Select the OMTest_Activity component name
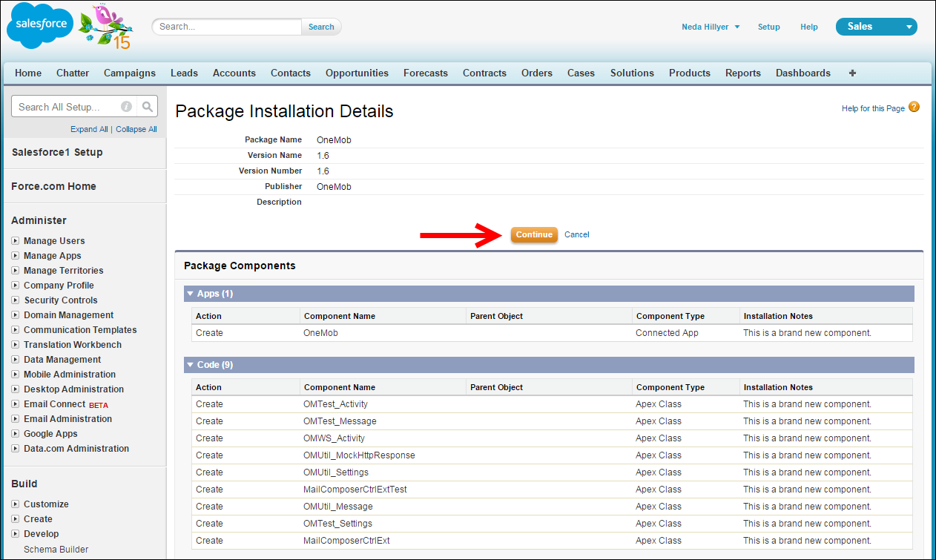The image size is (936, 560). click(x=335, y=404)
